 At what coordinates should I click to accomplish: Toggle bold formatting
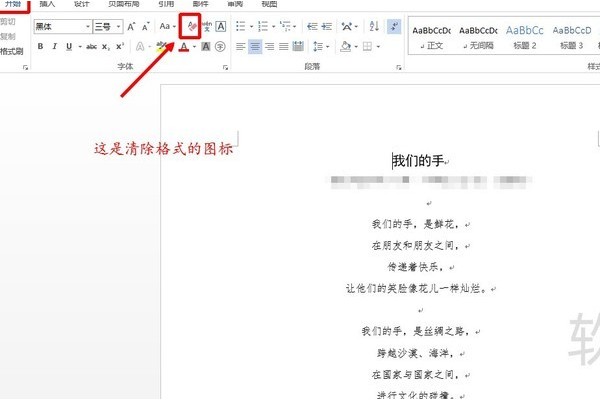pos(40,46)
